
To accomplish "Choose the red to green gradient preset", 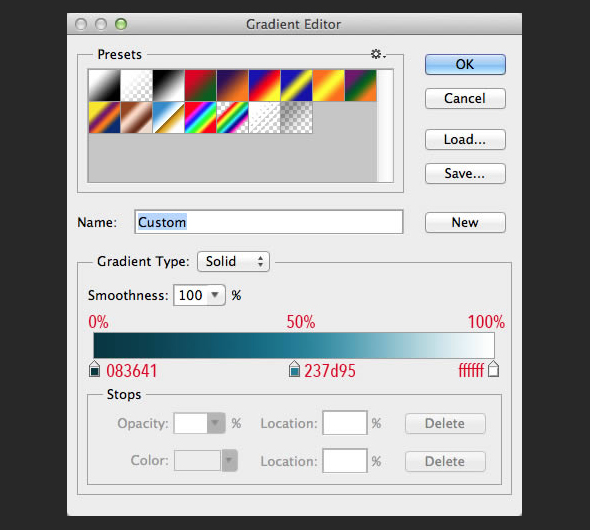I will 201,85.
